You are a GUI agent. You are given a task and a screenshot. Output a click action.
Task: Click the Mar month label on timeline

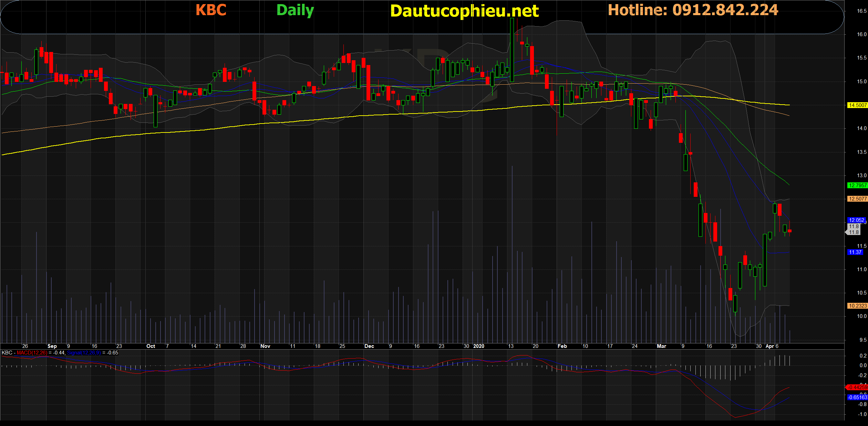click(x=661, y=346)
